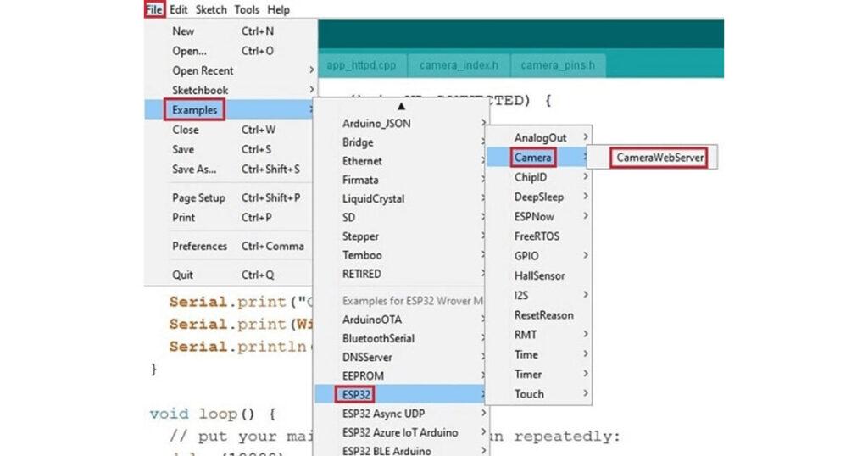Select CameraWebServer example sketch
Image resolution: width=868 pixels, height=456 pixels.
point(660,158)
